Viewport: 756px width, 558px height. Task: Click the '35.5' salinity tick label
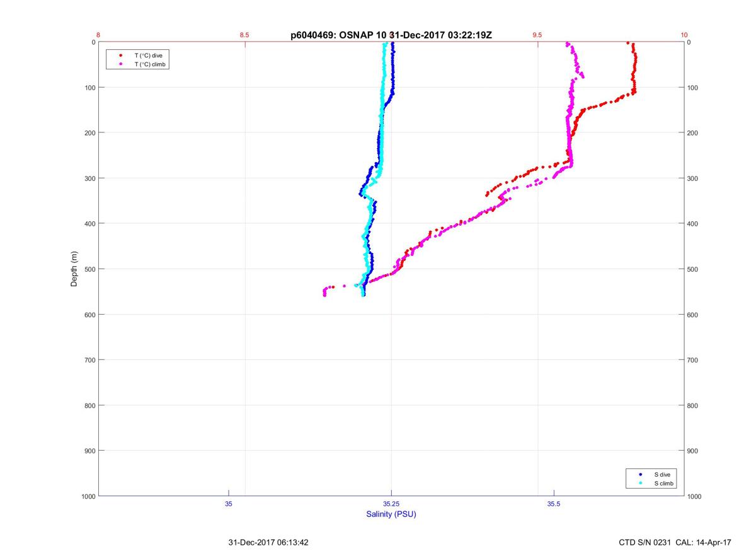coord(554,504)
